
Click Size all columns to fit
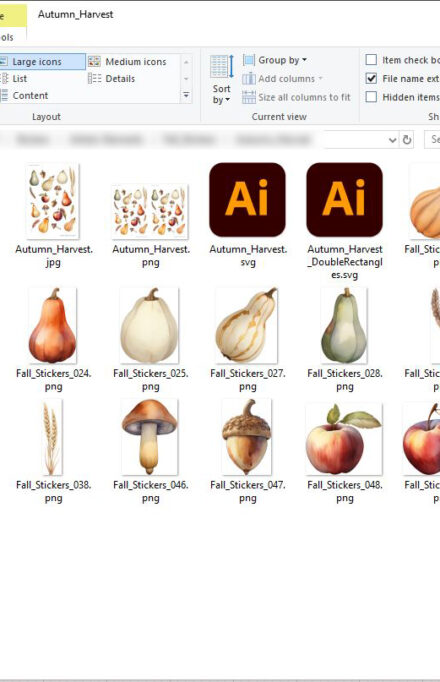(x=297, y=97)
